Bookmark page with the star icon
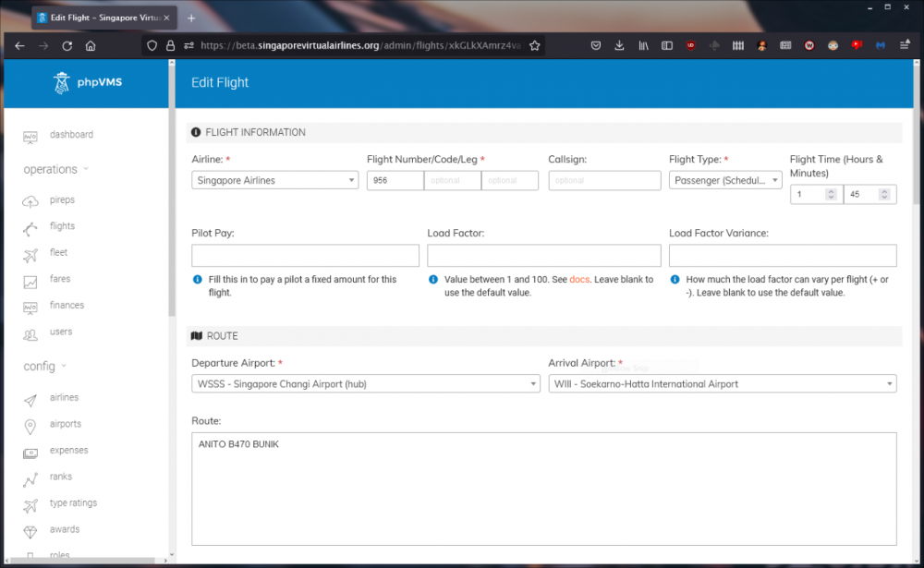924x568 pixels. coord(534,45)
